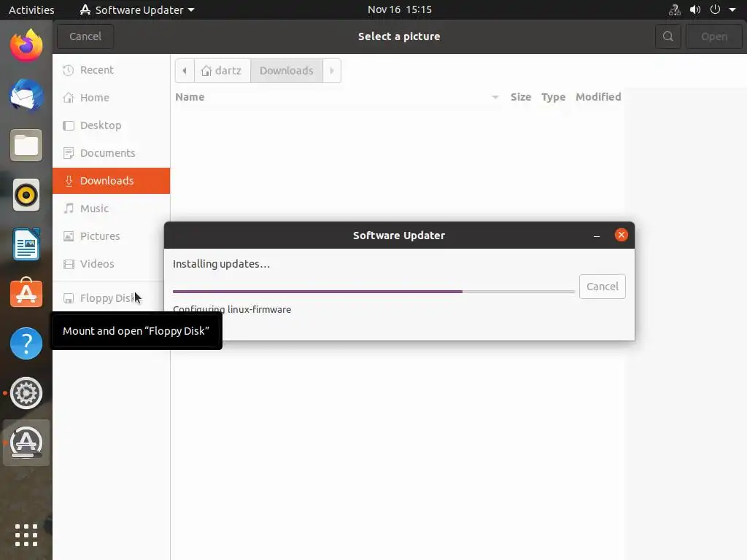The image size is (747, 560).
Task: Open the system menu dropdown arrow
Action: pos(732,10)
